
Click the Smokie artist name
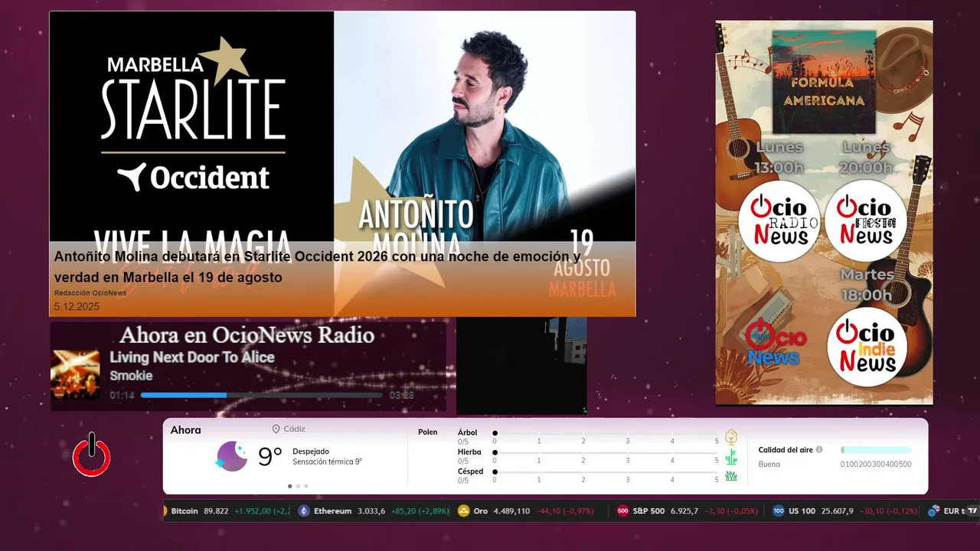pyautogui.click(x=131, y=376)
